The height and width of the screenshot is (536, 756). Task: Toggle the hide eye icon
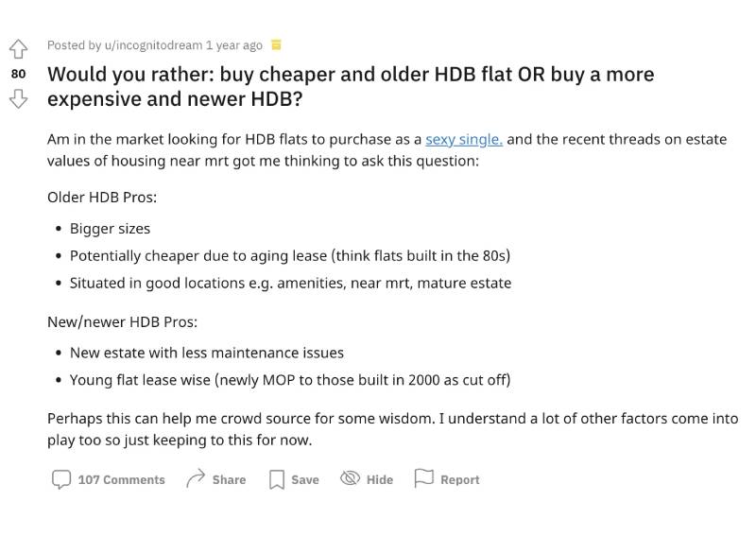coord(351,479)
